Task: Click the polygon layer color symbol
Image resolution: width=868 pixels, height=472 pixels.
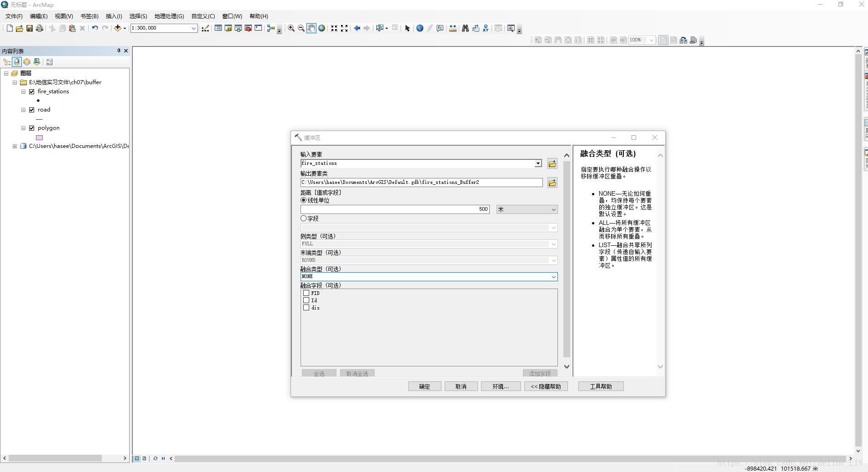Action: pyautogui.click(x=40, y=137)
